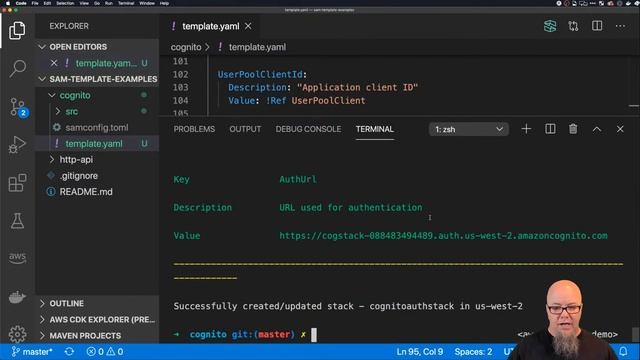The image size is (640, 360).
Task: Open the editor More Actions ellipsis
Action: [x=620, y=26]
